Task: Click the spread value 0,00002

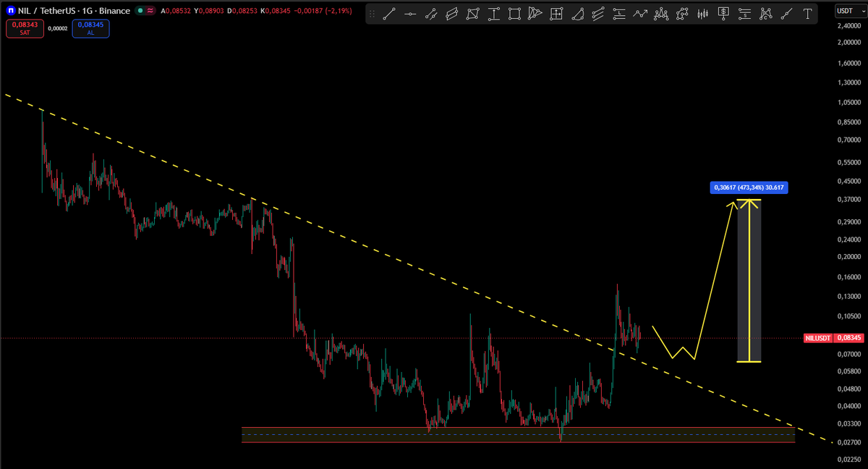Action: coord(58,28)
